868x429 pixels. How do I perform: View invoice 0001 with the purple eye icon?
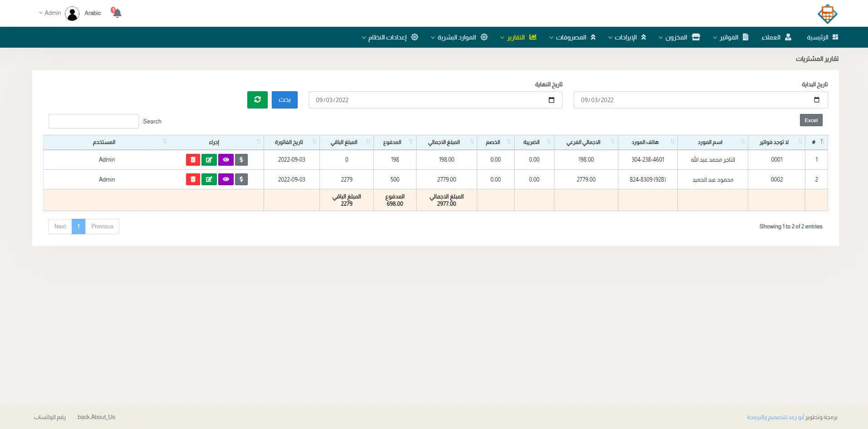pyautogui.click(x=226, y=160)
